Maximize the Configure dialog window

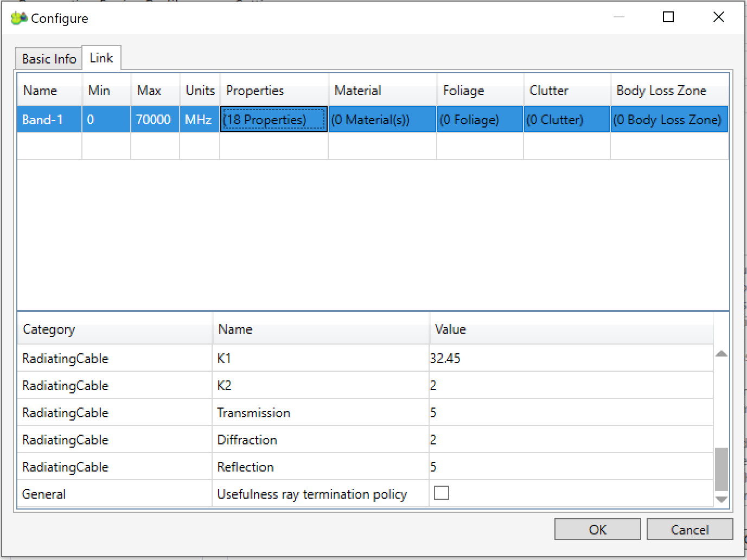(x=668, y=17)
